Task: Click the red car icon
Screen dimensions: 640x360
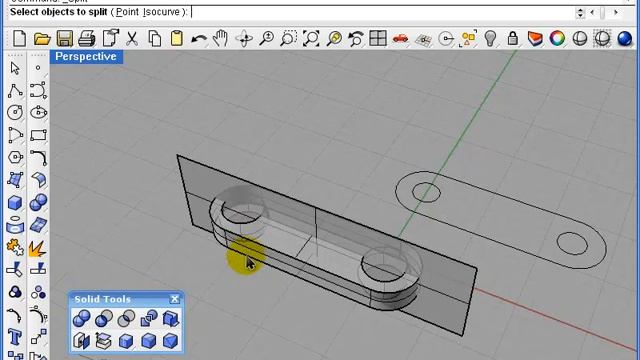Action: pos(400,39)
